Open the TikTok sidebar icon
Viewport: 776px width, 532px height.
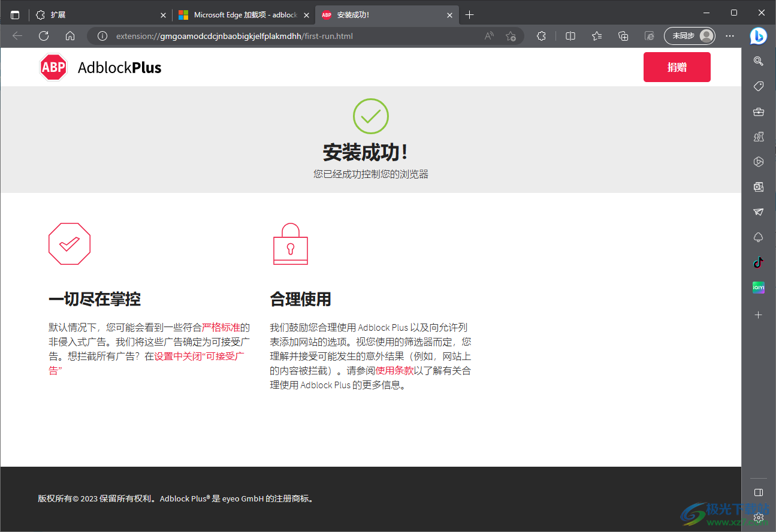pos(759,262)
